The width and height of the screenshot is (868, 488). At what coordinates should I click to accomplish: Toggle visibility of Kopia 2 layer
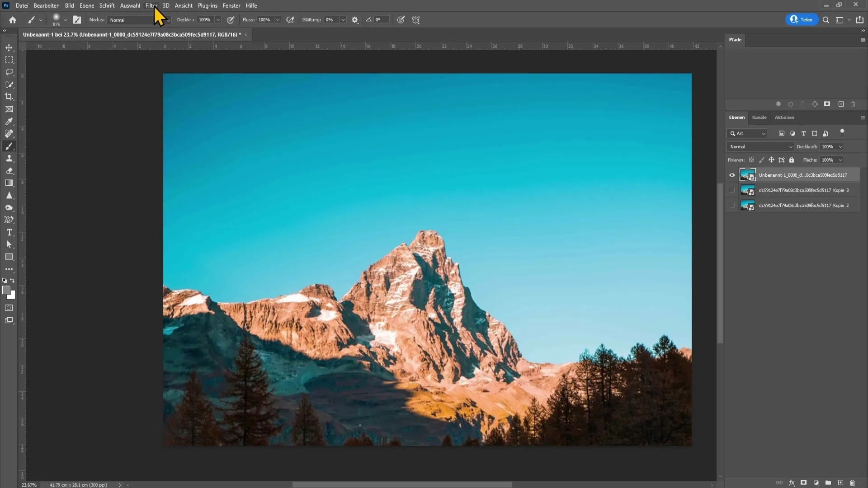coord(732,205)
